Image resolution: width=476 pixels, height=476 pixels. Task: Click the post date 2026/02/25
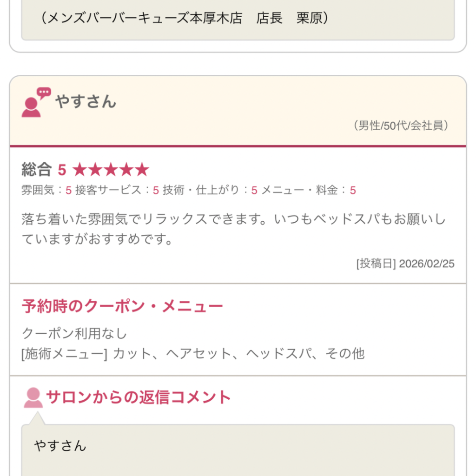tap(405, 264)
